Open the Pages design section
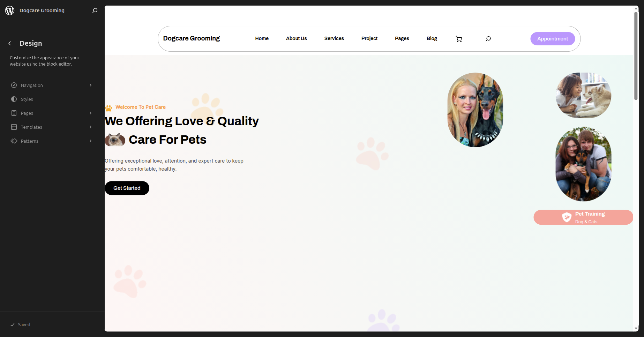This screenshot has height=337, width=644. tap(52, 113)
